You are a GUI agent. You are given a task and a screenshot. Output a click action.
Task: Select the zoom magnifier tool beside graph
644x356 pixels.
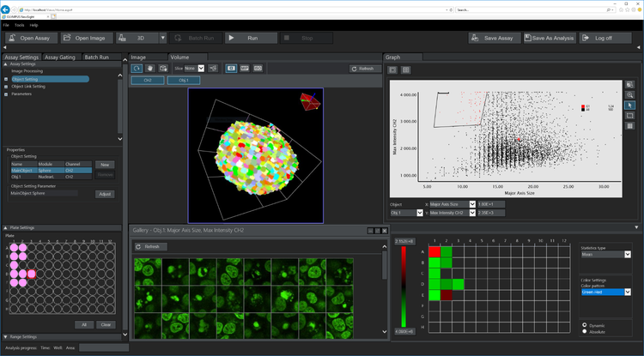click(629, 95)
